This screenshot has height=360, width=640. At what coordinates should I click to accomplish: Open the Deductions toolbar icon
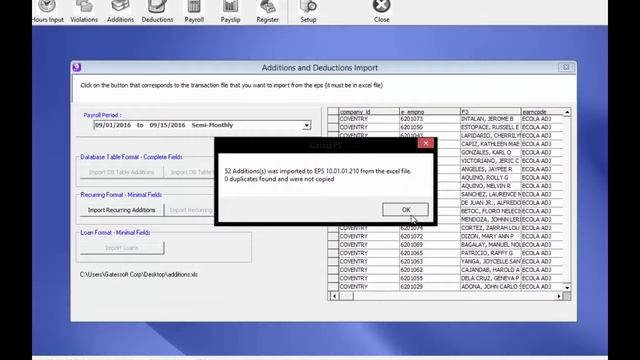point(157,11)
